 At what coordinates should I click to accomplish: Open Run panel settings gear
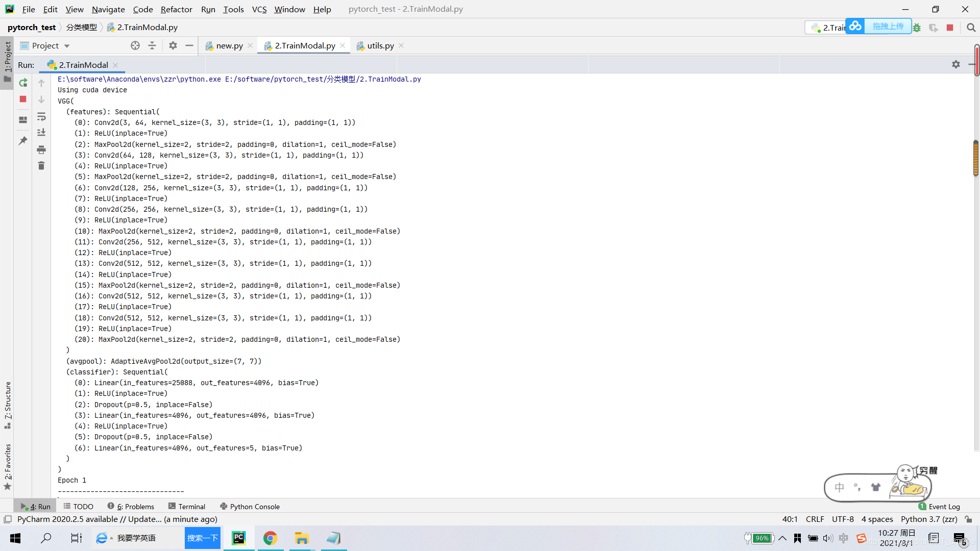coord(955,64)
